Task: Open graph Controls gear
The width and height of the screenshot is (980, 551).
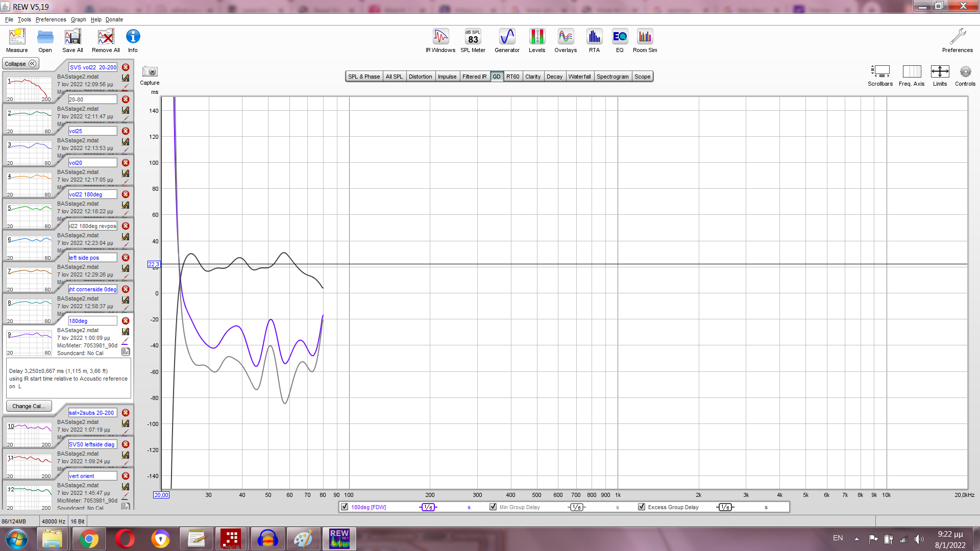Action: pos(965,72)
